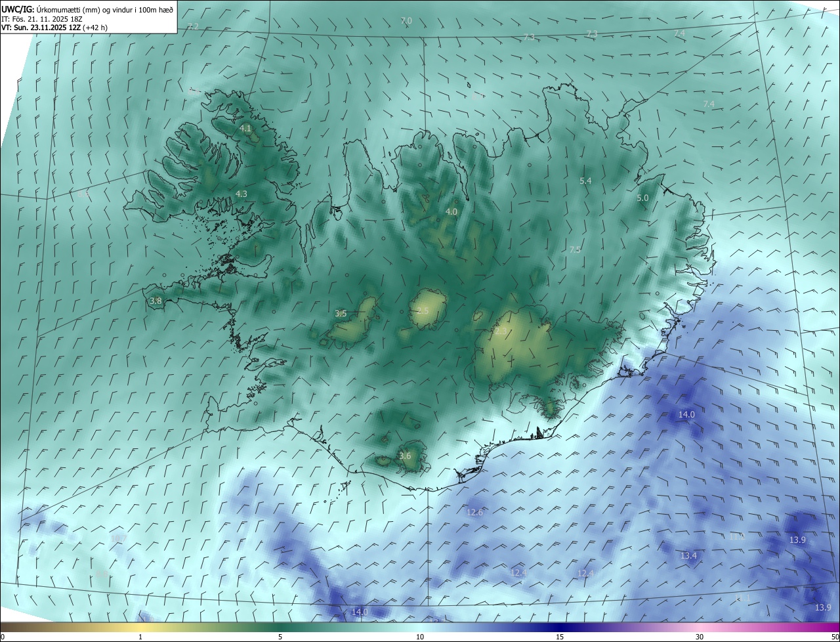Click the 7.5 value in the eastern interior
The height and width of the screenshot is (642, 840).
[575, 249]
